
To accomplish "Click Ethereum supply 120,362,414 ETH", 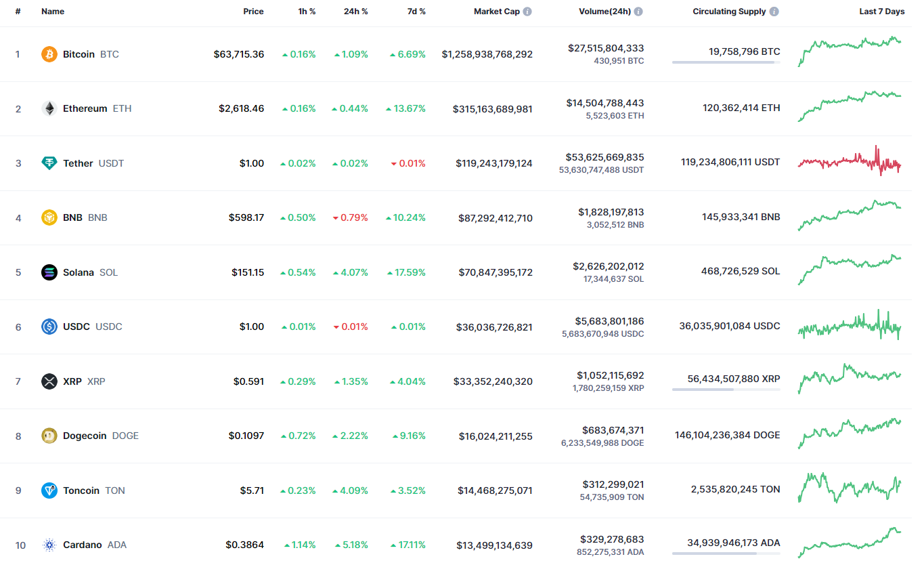I will pyautogui.click(x=741, y=108).
